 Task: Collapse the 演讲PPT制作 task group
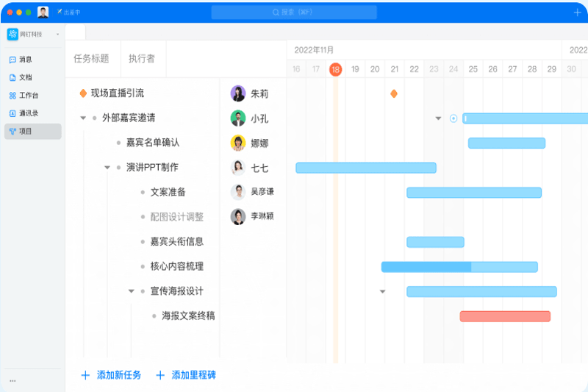pos(107,168)
